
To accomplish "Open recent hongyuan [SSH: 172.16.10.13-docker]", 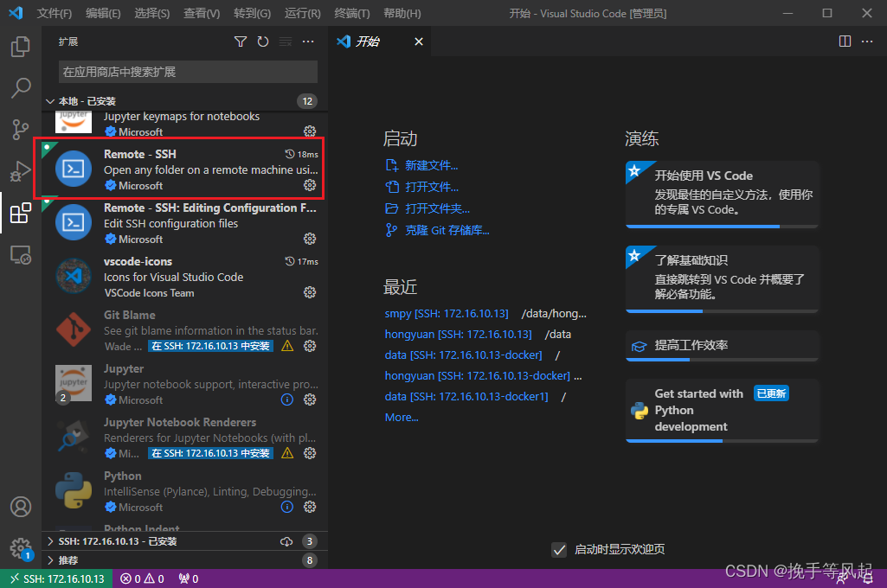I will pos(478,375).
